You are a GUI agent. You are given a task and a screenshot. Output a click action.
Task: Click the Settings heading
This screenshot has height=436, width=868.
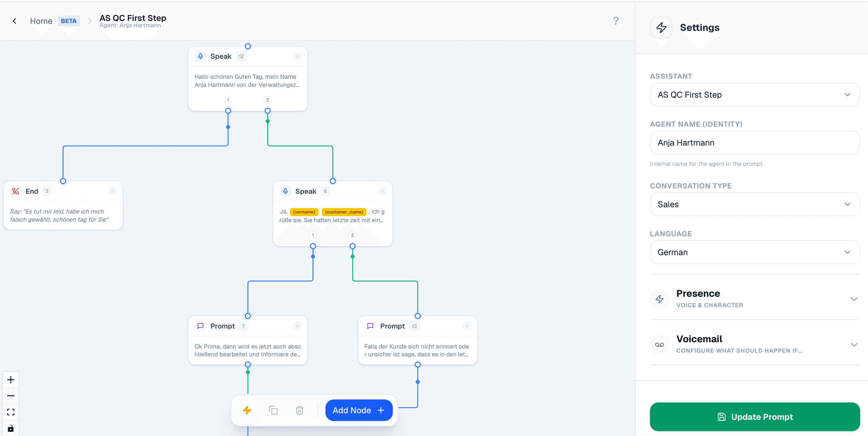coord(700,28)
